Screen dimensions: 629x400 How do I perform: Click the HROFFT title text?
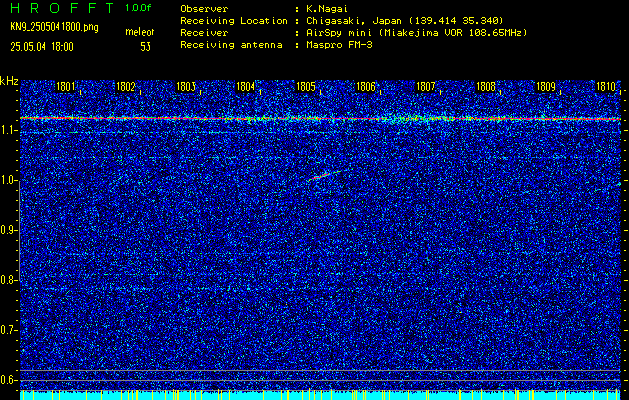[x=62, y=8]
